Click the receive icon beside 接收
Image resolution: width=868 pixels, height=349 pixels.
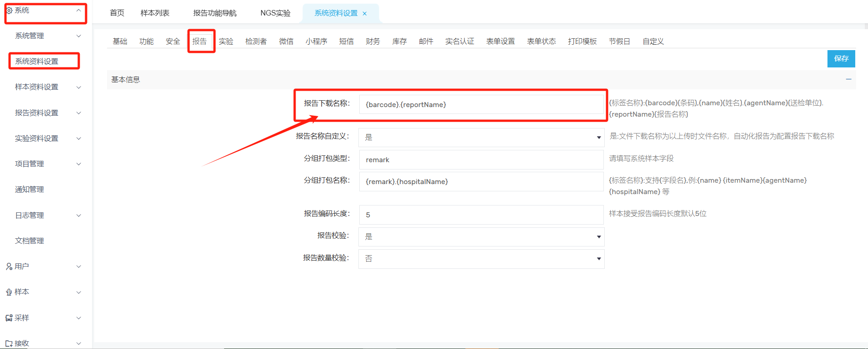pyautogui.click(x=9, y=344)
